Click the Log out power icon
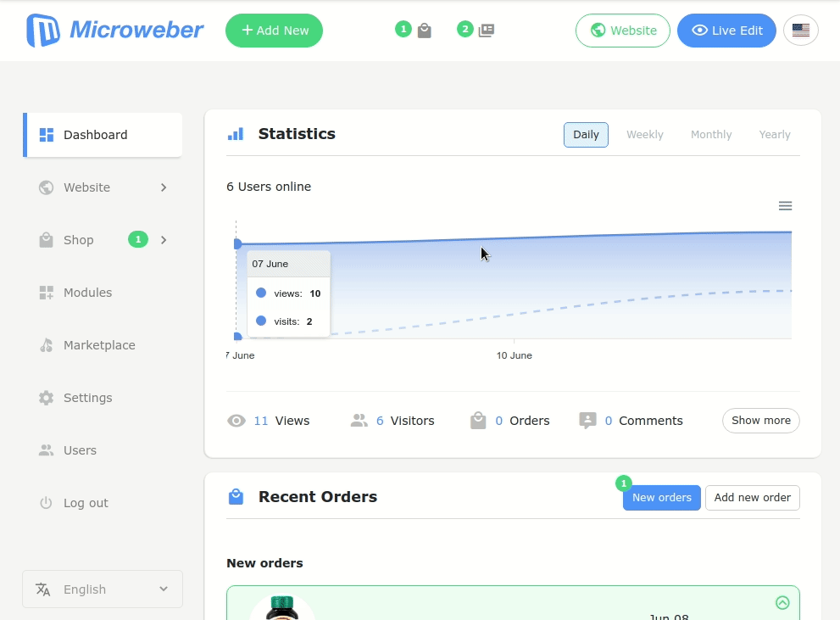 tap(46, 503)
